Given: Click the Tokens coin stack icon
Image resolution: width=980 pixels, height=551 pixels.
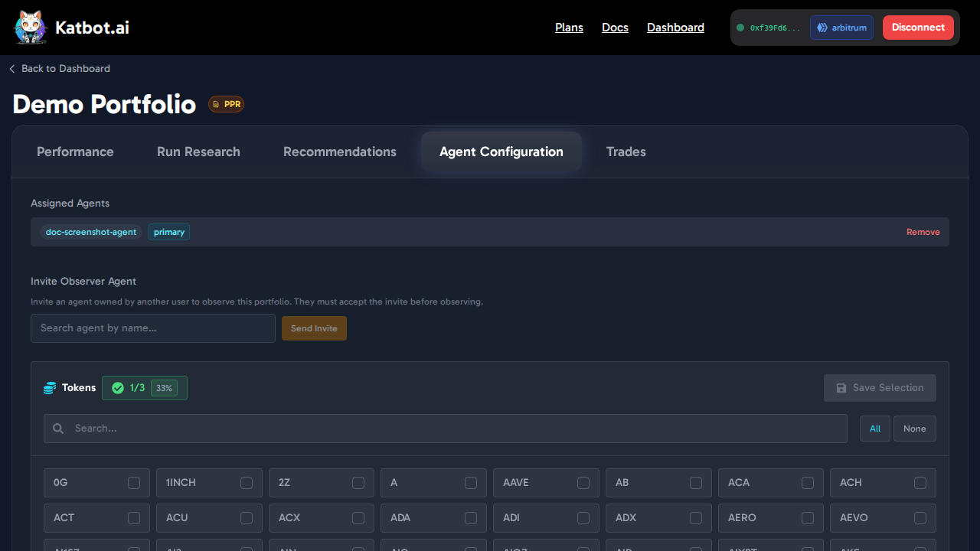Looking at the screenshot, I should click(x=50, y=388).
